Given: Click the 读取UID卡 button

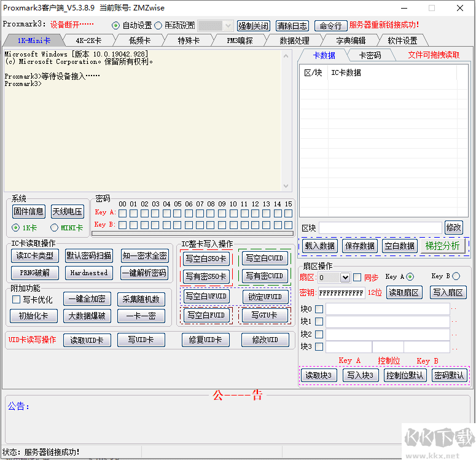Looking at the screenshot, I should 87,340.
